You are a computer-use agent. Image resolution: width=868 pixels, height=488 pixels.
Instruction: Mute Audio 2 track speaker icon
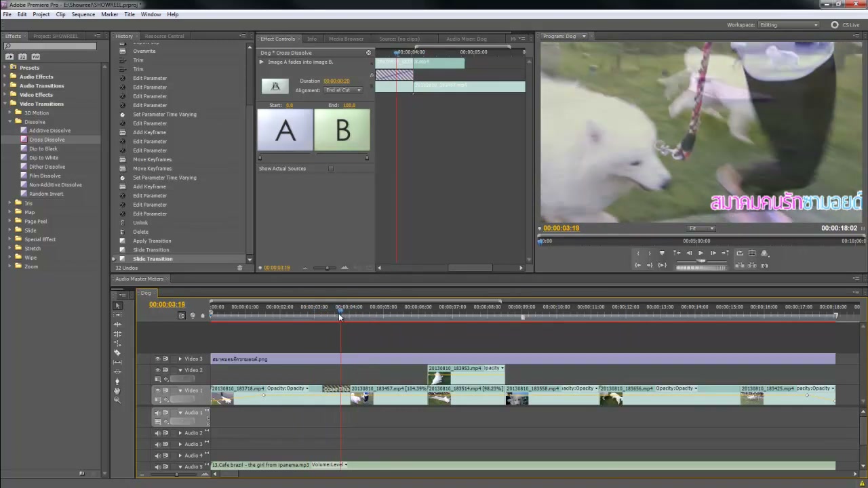click(x=157, y=433)
